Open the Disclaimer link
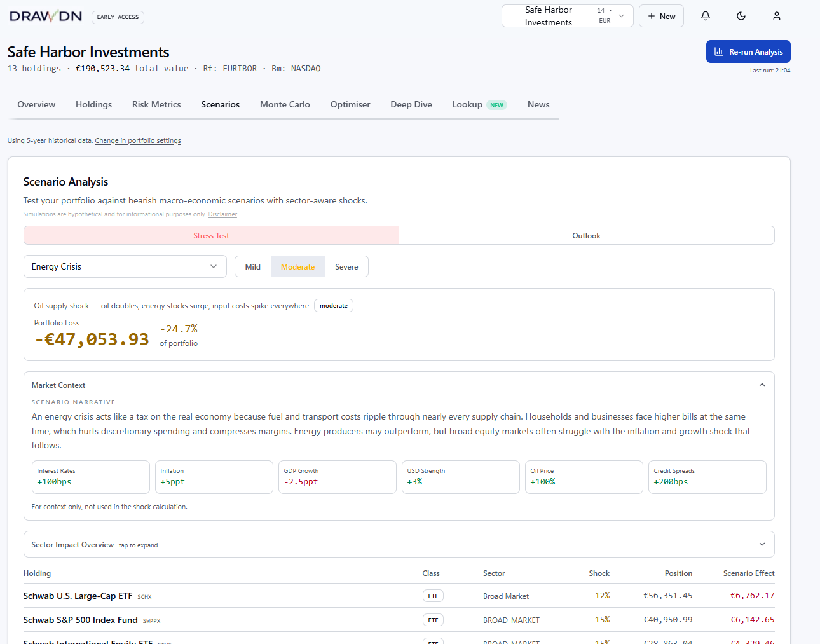This screenshot has width=820, height=644. click(x=222, y=214)
